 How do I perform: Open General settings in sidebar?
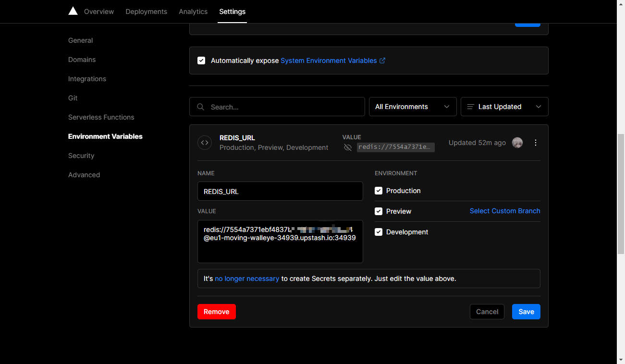point(81,40)
